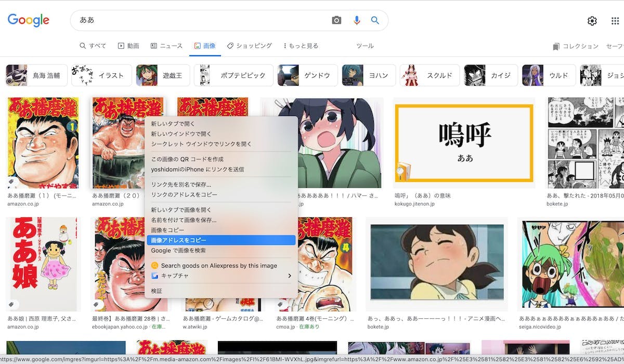Select the スクルド suggestion chip

(430, 75)
